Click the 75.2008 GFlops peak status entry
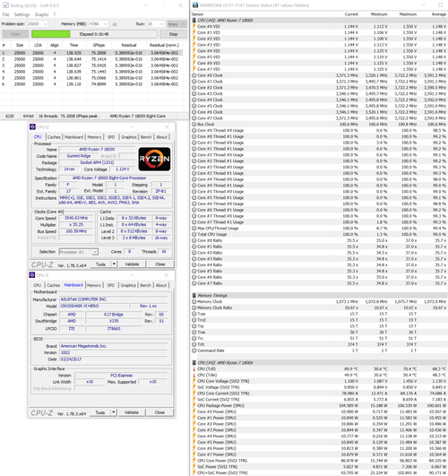This screenshot has width=448, height=476. tap(79, 116)
